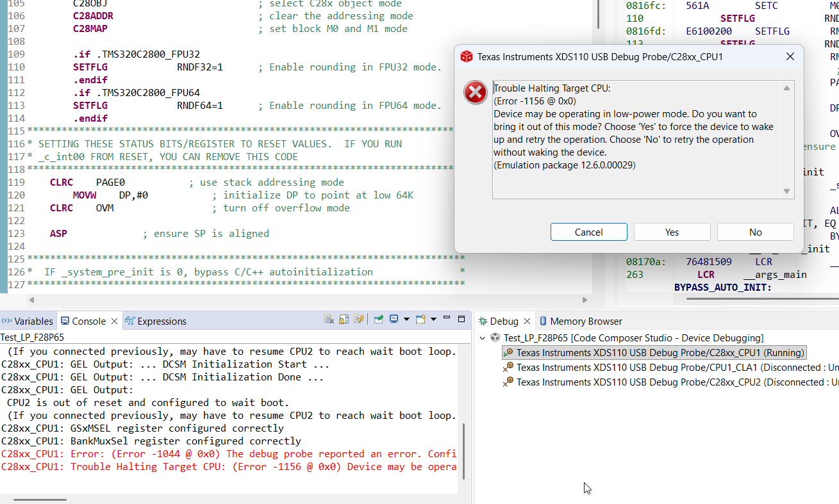Image resolution: width=839 pixels, height=504 pixels.
Task: Click the C28xx_CPU1 running thread icon
Action: pos(508,352)
